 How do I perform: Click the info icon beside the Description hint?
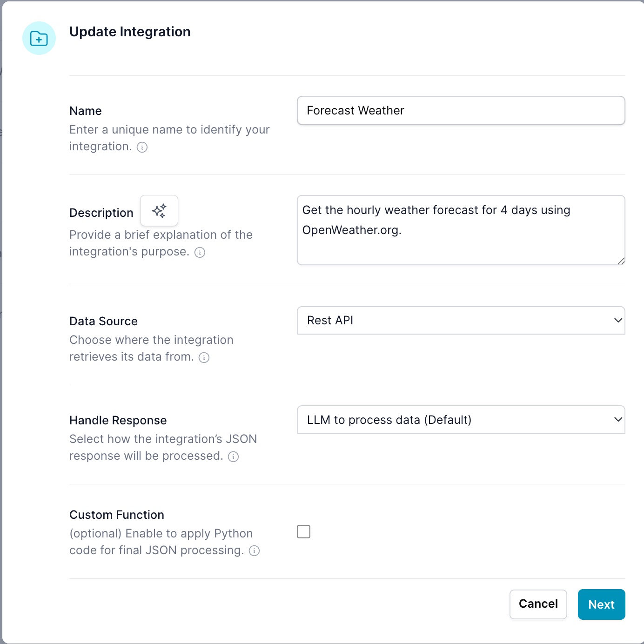tap(200, 253)
